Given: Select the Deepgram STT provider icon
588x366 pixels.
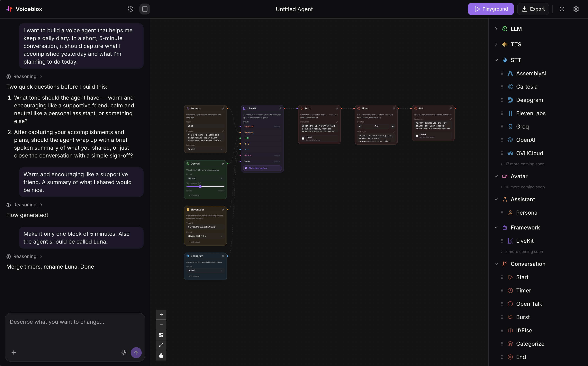Looking at the screenshot, I should pyautogui.click(x=511, y=100).
